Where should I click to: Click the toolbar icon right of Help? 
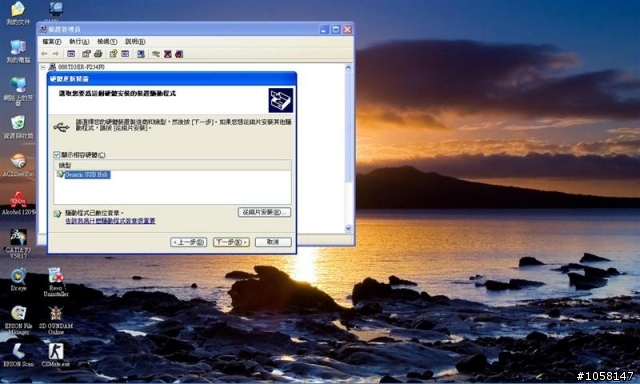click(x=125, y=54)
